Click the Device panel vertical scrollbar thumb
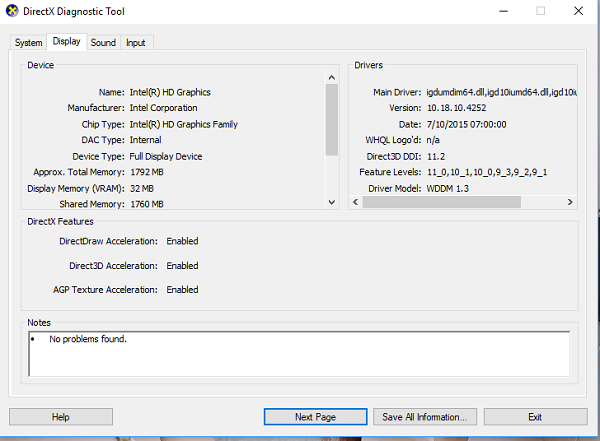Screen dimensions: 600x441 pyautogui.click(x=332, y=120)
